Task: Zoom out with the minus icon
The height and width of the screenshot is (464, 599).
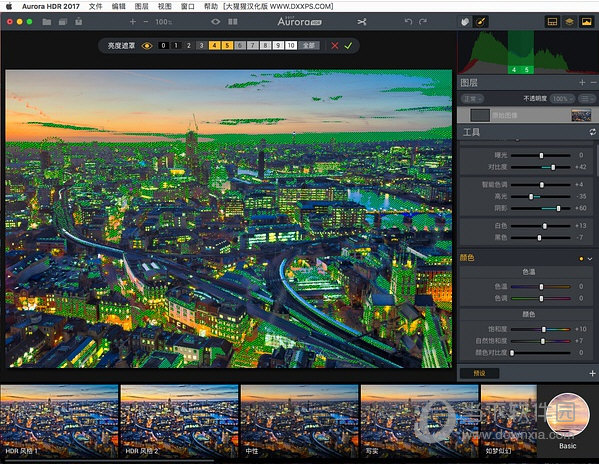Action: click(146, 22)
